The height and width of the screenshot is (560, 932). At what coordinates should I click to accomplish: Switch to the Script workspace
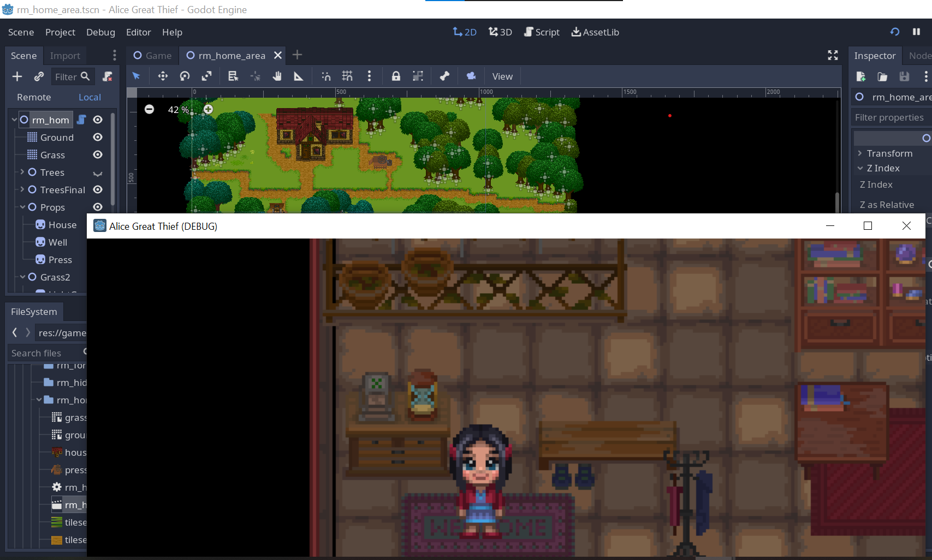pos(542,32)
